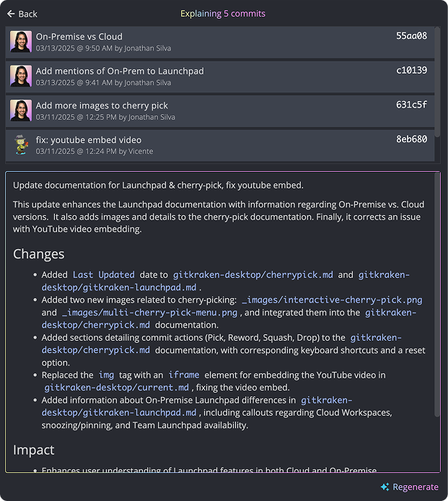Go Back to the previous view
This screenshot has width=448, height=501.
coord(22,14)
